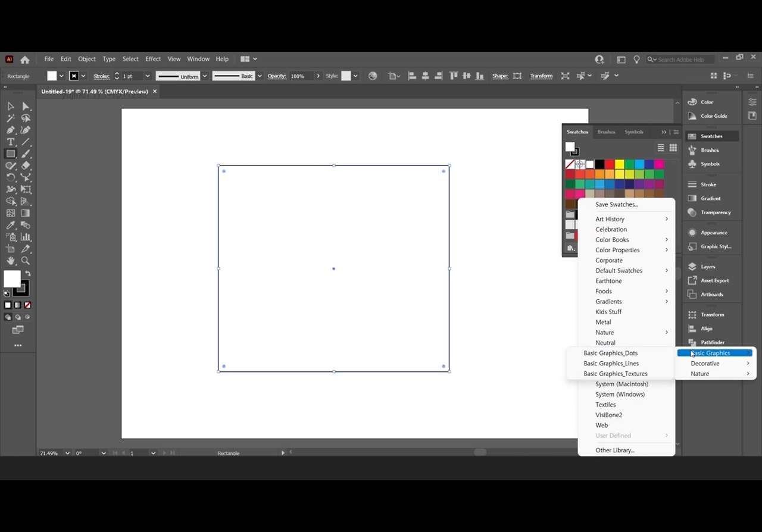The image size is (762, 532).
Task: Open the graphic Style dropdown
Action: coord(355,76)
